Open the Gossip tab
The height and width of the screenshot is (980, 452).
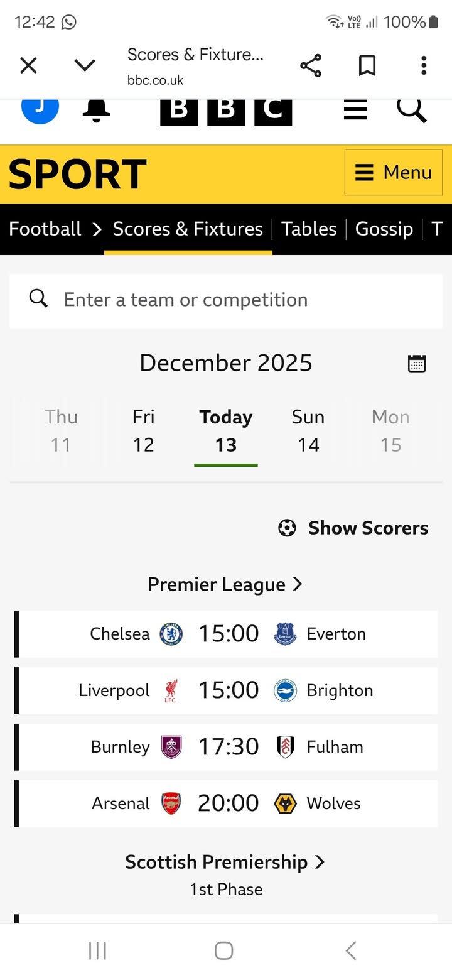[384, 229]
